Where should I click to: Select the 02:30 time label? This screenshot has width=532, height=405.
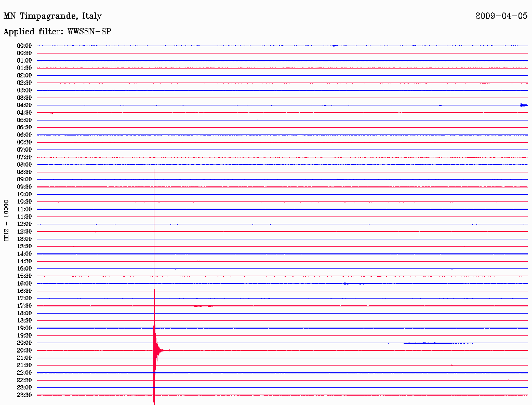click(24, 83)
